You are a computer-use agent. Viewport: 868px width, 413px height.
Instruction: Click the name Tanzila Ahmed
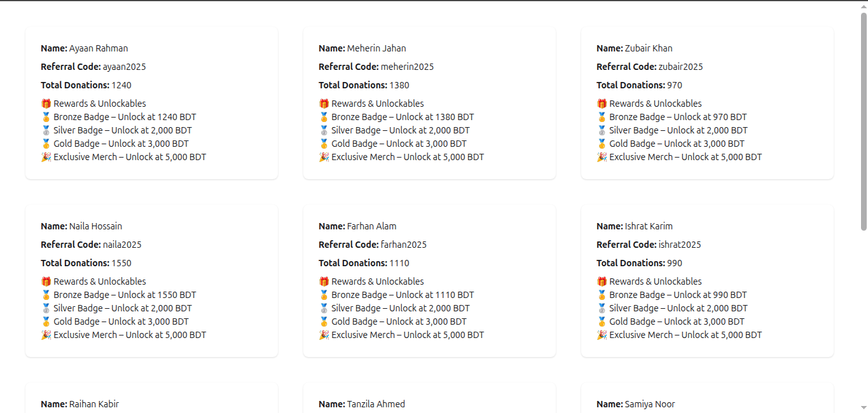(376, 404)
